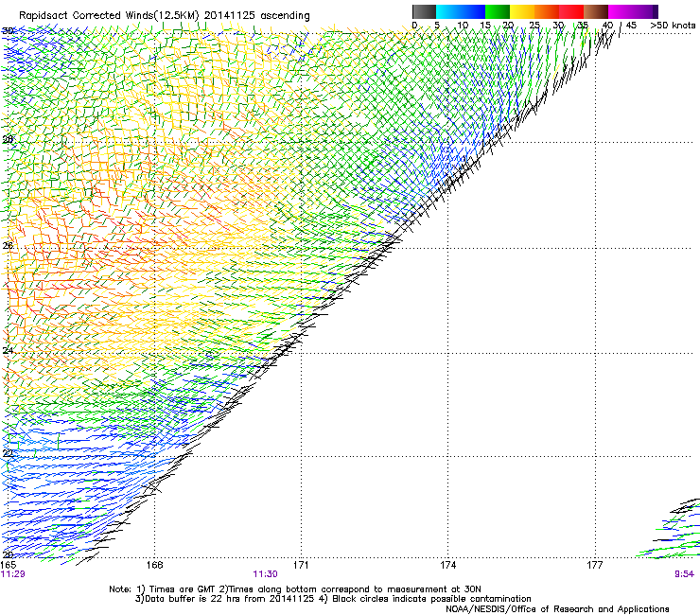Viewport: 700px width, 615px height.
Task: Click the longitude label '171' on bottom axis
Action: pyautogui.click(x=301, y=566)
